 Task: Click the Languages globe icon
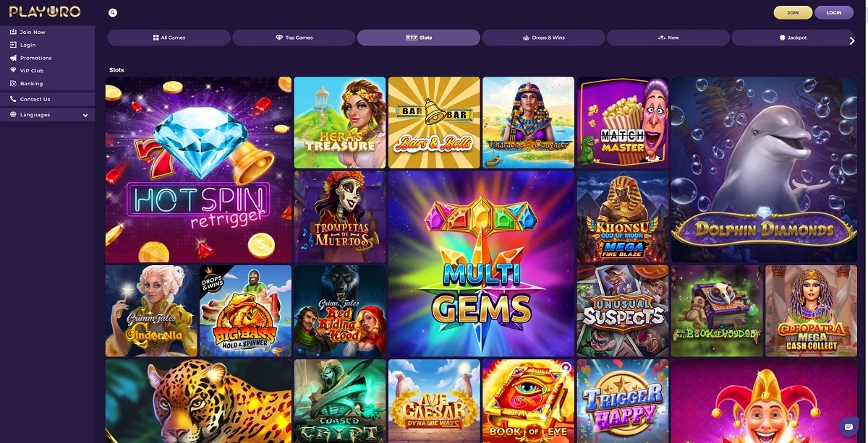tap(13, 115)
